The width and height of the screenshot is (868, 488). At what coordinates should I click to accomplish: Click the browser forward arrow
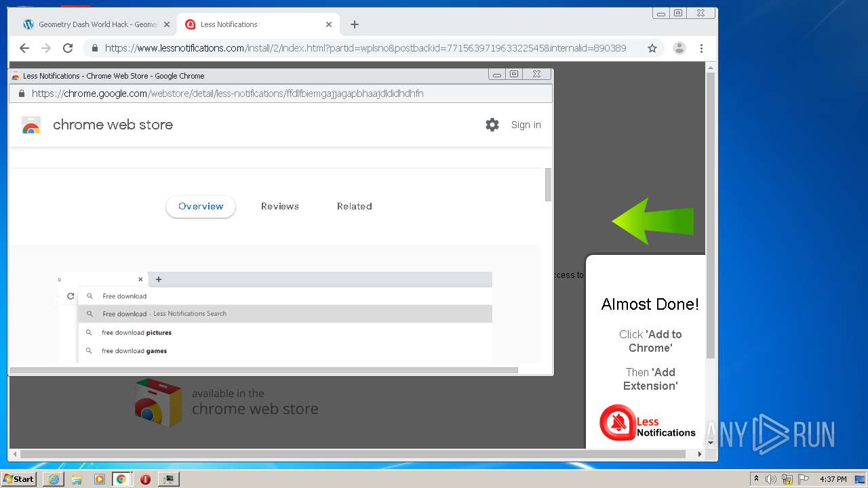tap(46, 48)
